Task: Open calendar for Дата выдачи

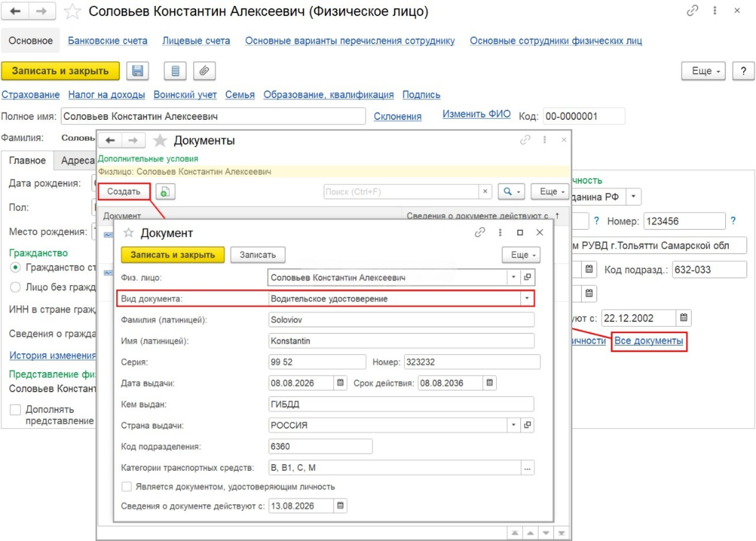Action: [x=340, y=382]
